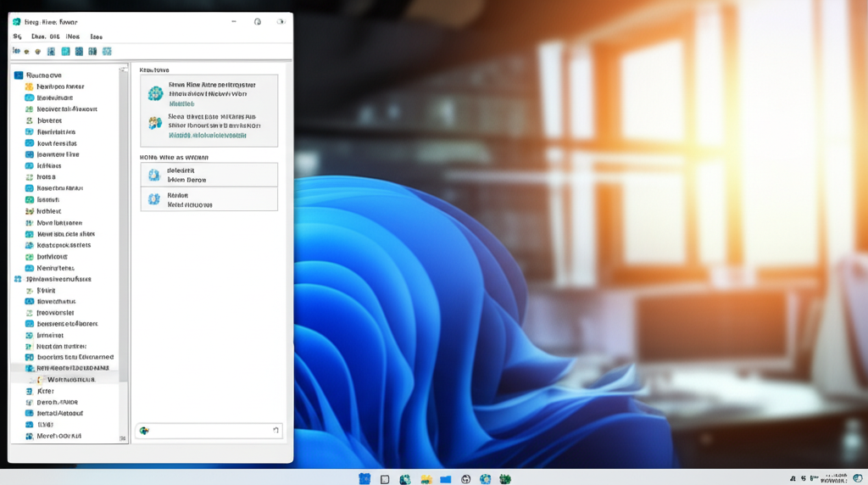The height and width of the screenshot is (485, 868).
Task: Click the first small icon in the toolbar
Action: [16, 52]
